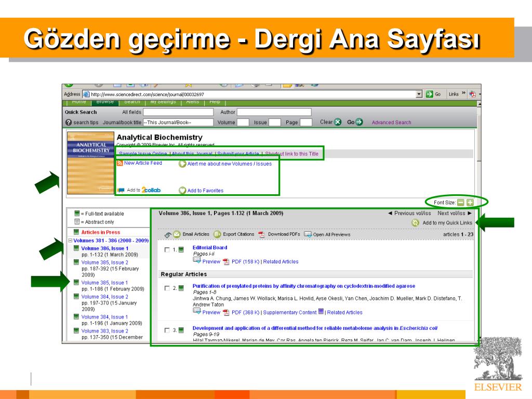Open Shortcut link to this Title
Viewport: 532px width, 399px height.
click(292, 154)
